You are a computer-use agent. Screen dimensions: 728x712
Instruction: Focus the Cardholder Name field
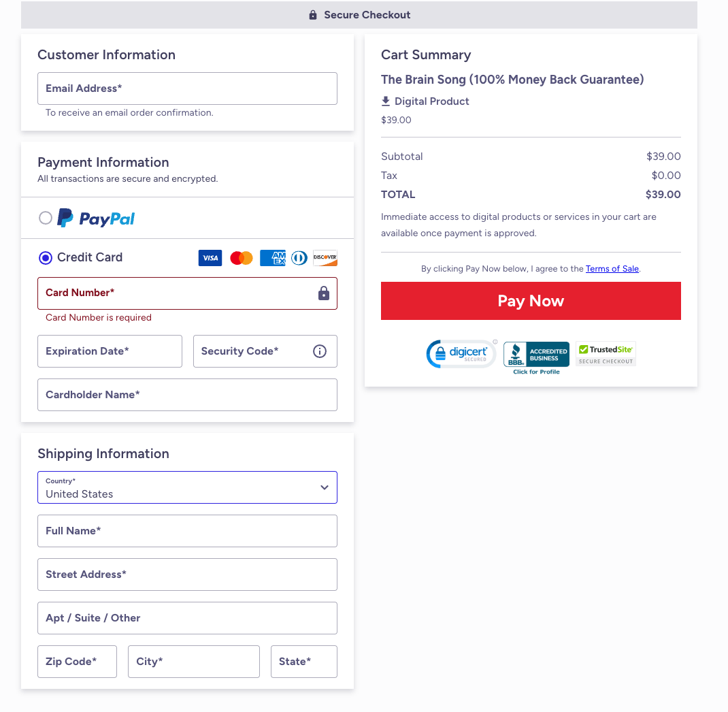[187, 395]
